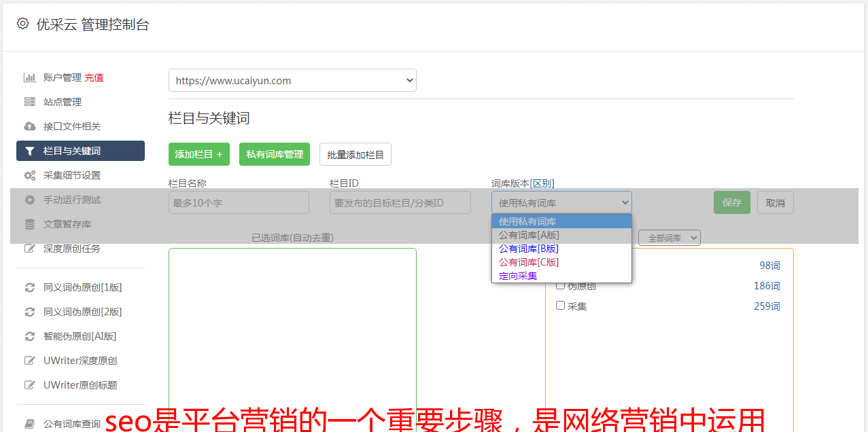Viewport: 868px width, 432px height.
Task: Click the server icon for 站点管理
Action: (30, 102)
